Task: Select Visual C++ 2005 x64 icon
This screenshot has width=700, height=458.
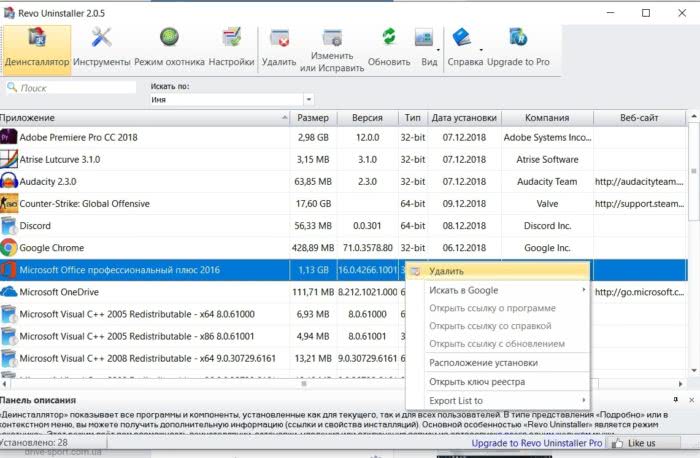Action: pos(8,314)
